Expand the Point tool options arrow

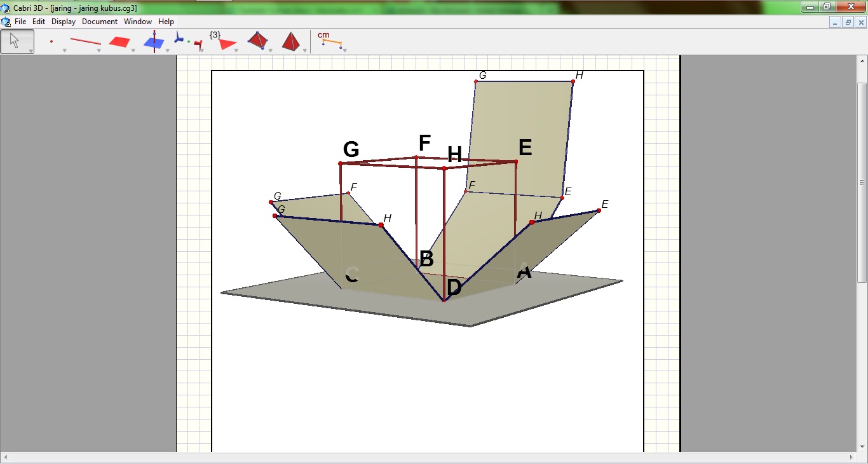tap(64, 50)
